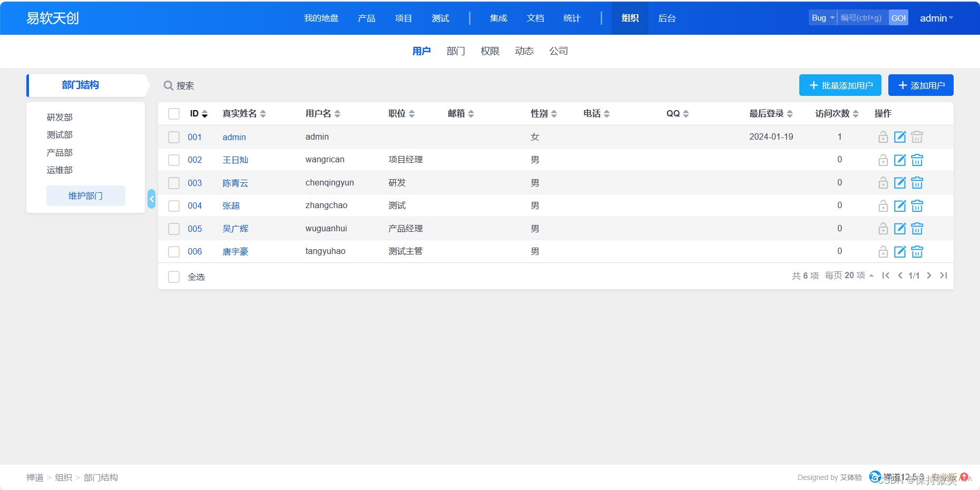Screen dimensions: 980x490
Task: Check the box for user 005
Action: (x=174, y=229)
